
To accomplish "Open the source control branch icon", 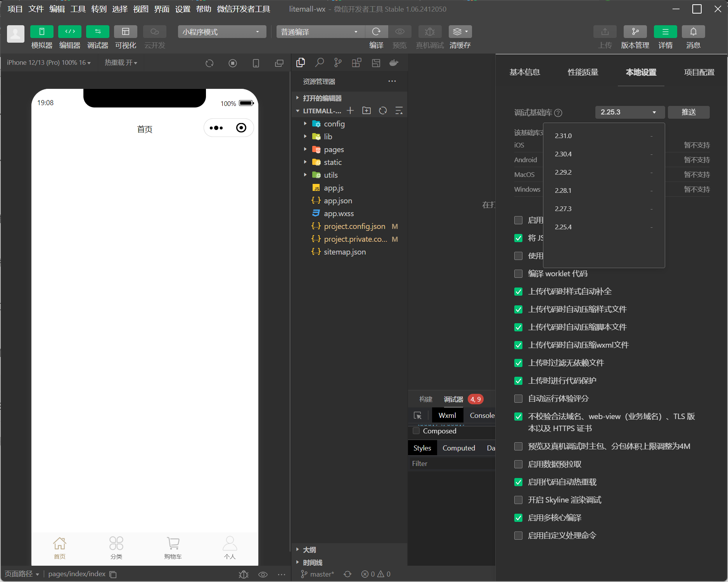I will [338, 63].
